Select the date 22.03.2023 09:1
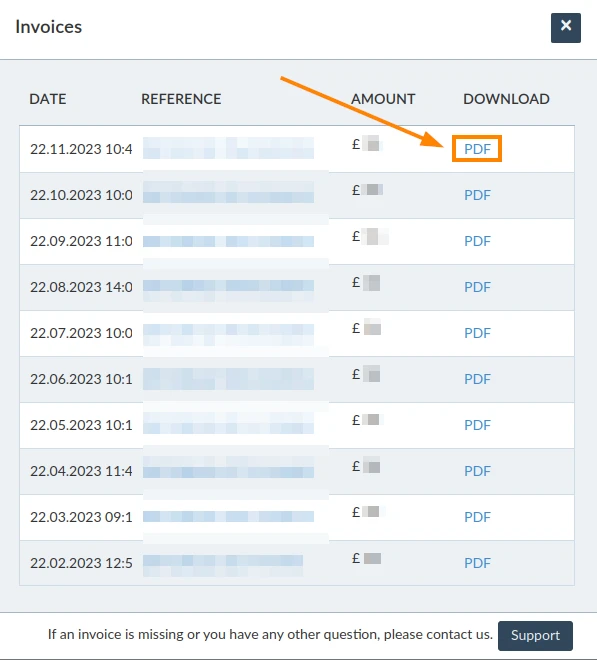 [x=81, y=517]
